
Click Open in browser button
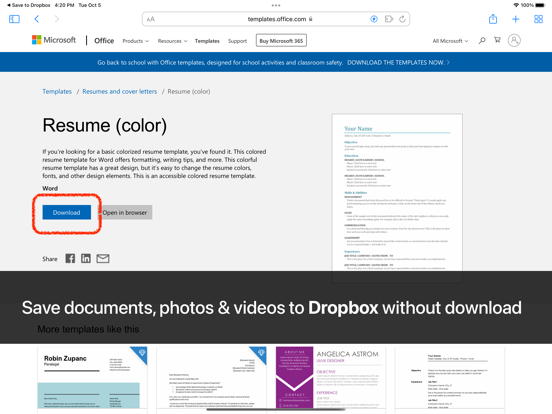[125, 212]
